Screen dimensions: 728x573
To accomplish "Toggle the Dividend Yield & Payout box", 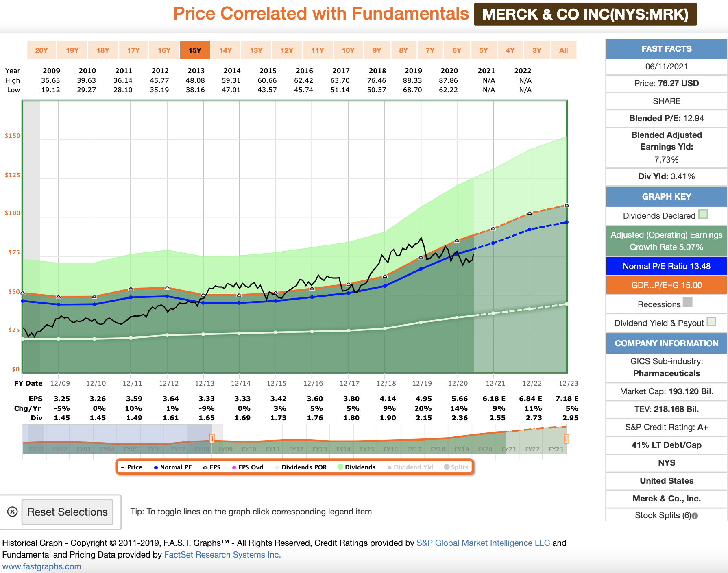I will coord(711,321).
